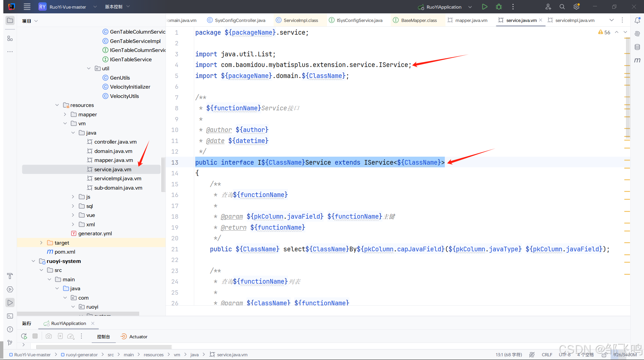
Task: Open the 版本控制 dropdown menu
Action: pos(117,7)
